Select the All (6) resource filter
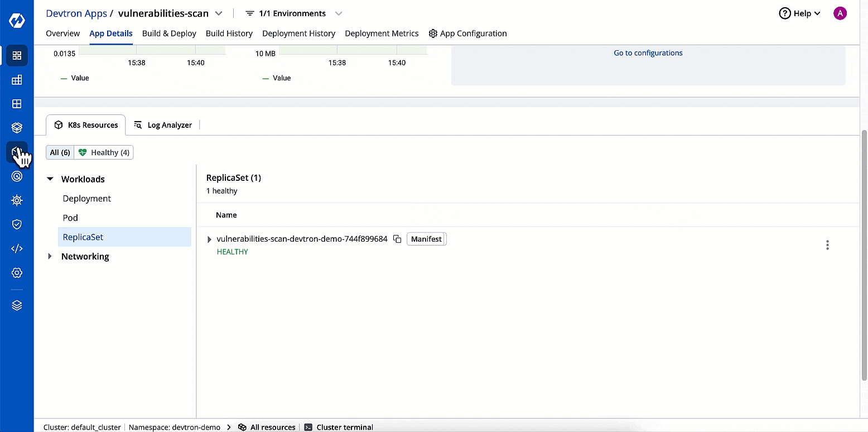Viewport: 868px width, 432px height. tap(60, 152)
